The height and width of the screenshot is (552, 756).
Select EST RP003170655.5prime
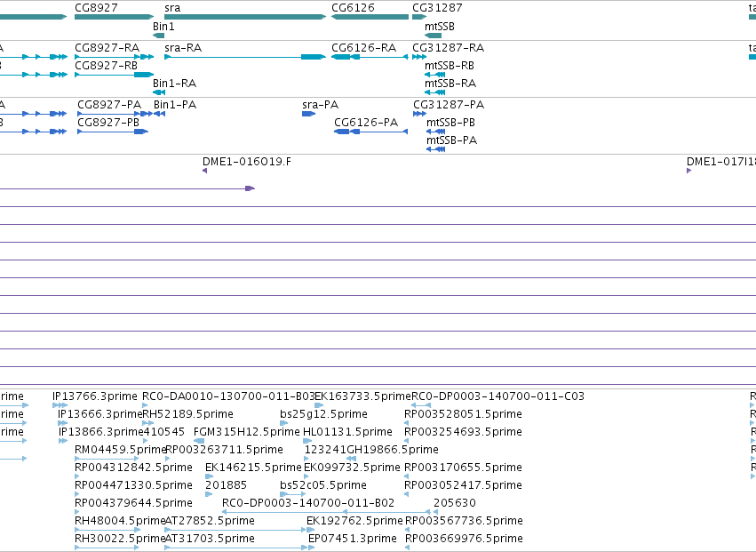click(x=407, y=476)
